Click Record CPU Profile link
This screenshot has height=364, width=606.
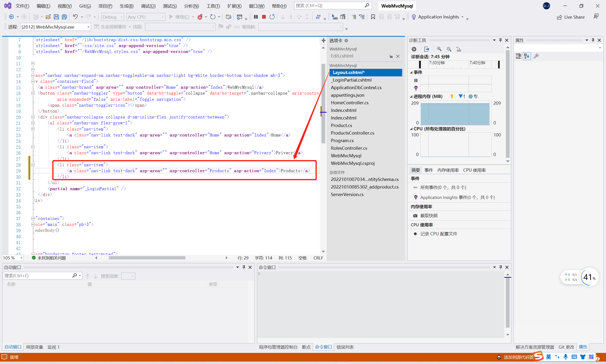[438, 234]
